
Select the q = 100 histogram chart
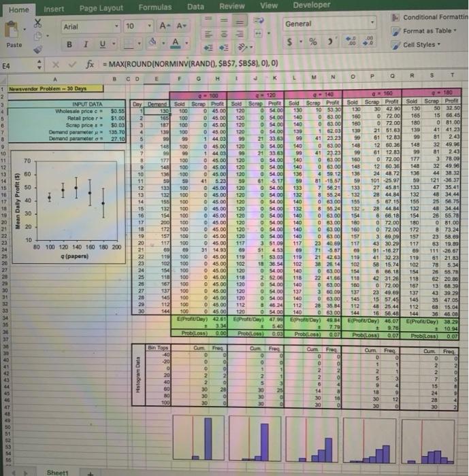(198, 438)
